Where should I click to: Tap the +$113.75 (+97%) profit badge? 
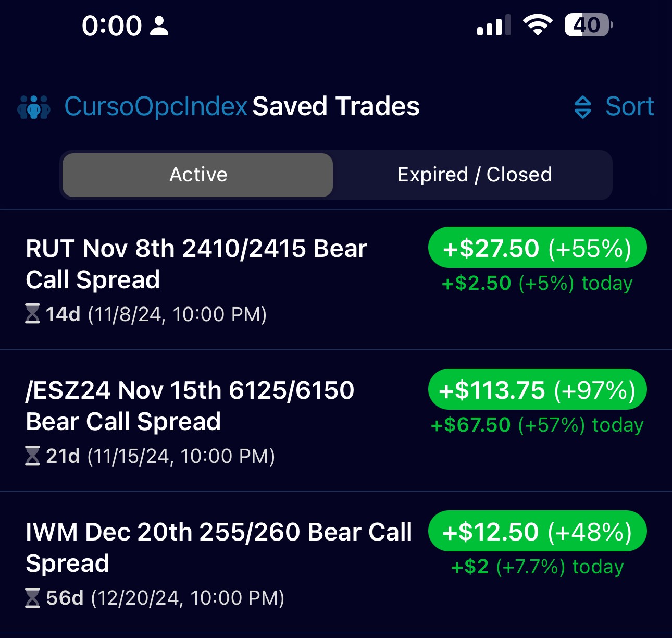click(537, 390)
